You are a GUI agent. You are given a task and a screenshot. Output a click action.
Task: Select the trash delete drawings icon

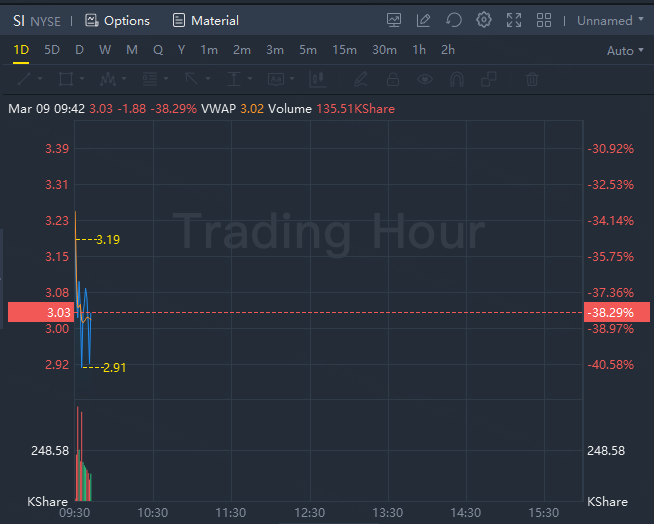pos(532,79)
